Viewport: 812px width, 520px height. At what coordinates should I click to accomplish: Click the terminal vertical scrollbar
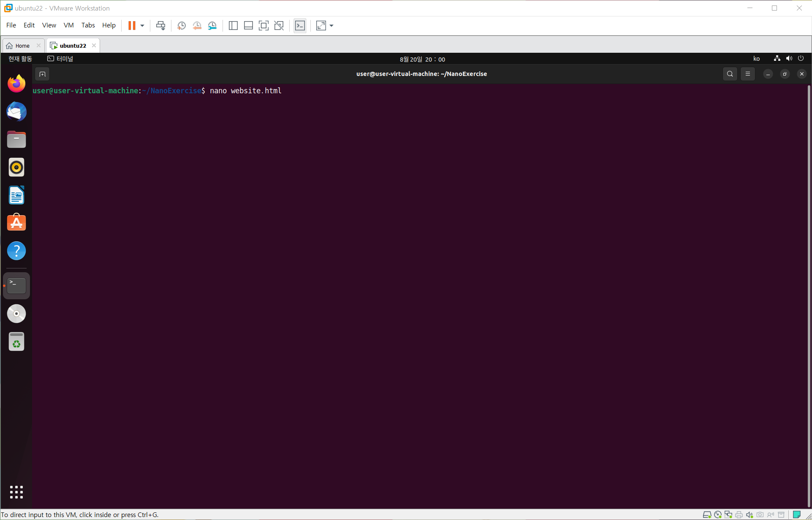809,295
